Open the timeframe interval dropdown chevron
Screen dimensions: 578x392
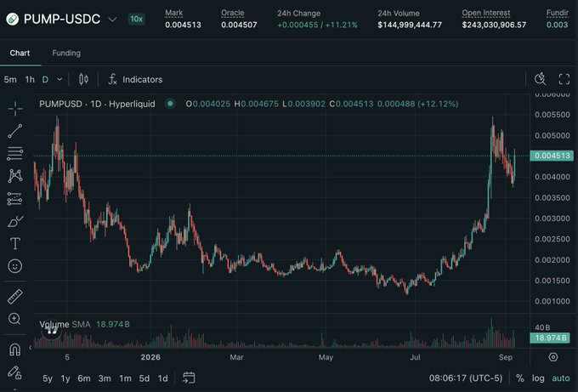[x=59, y=79]
